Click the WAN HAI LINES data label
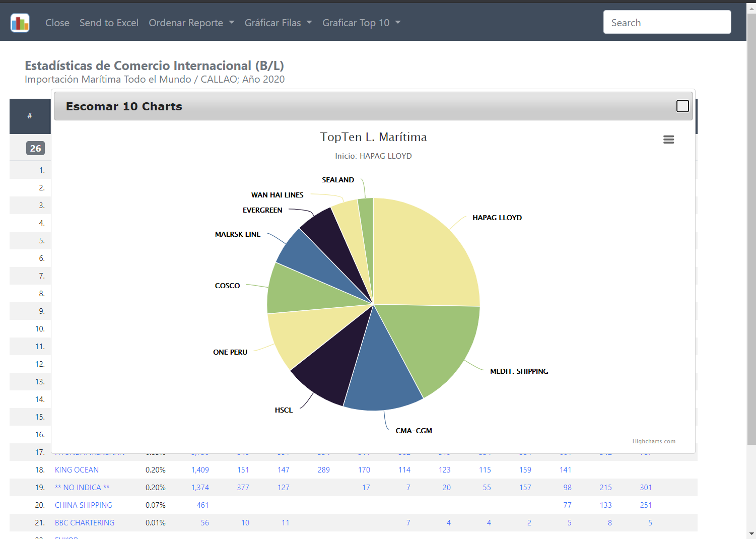Viewport: 756px width, 539px height. click(278, 195)
